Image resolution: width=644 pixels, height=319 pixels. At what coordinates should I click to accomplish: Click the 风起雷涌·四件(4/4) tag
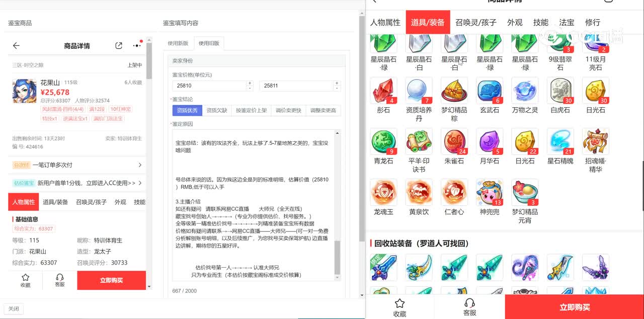coord(63,109)
